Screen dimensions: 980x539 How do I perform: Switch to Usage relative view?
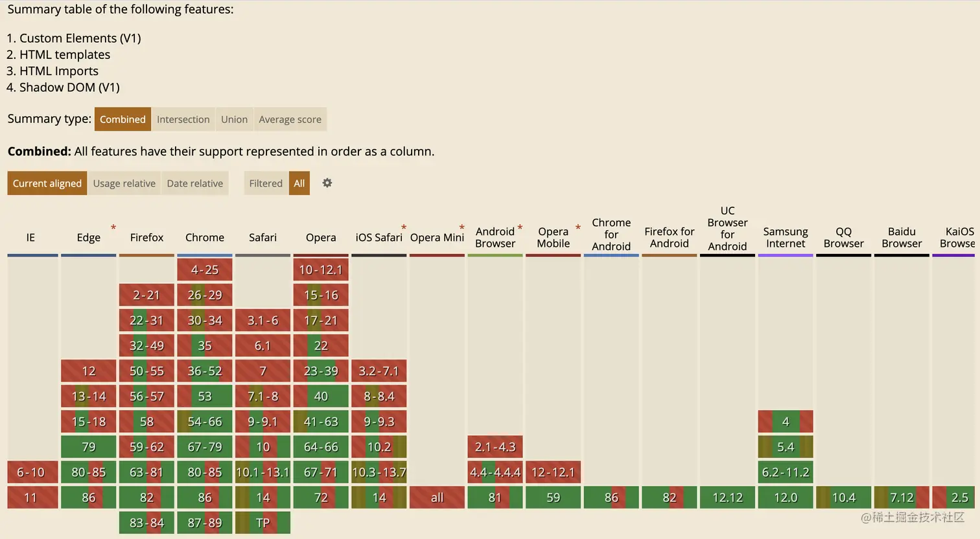click(x=124, y=183)
